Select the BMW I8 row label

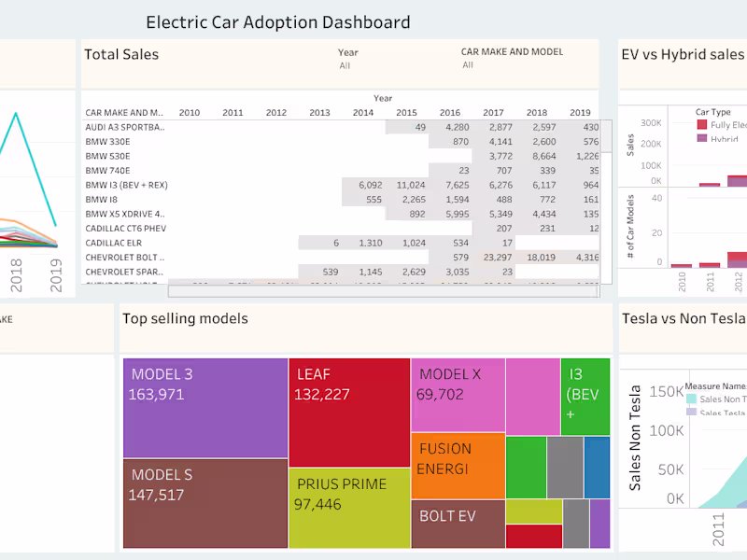101,200
